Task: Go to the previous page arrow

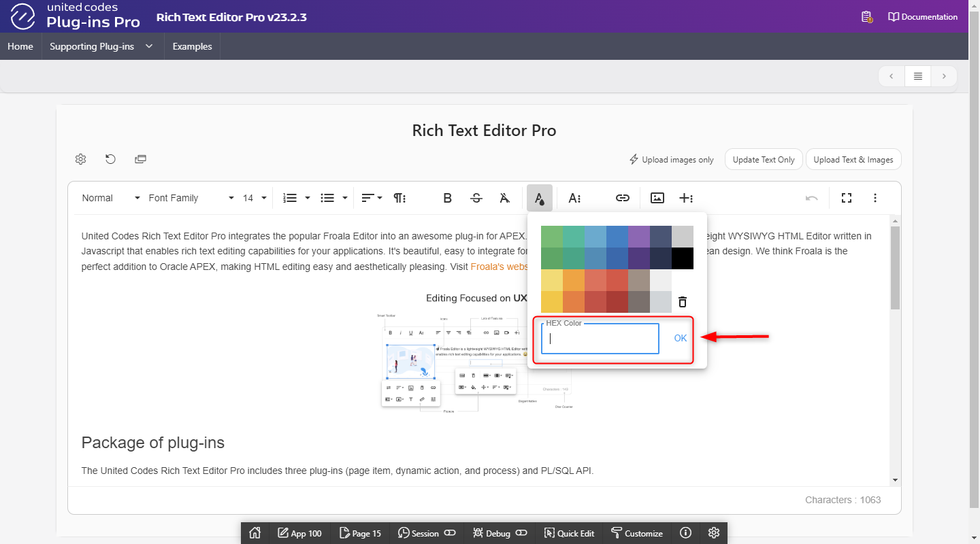Action: point(892,76)
